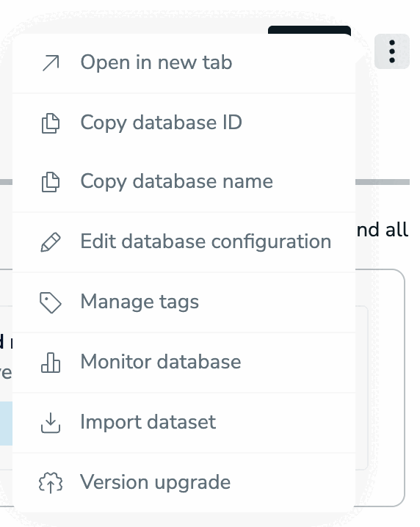Click the copy icon beside Copy database name

(x=51, y=182)
